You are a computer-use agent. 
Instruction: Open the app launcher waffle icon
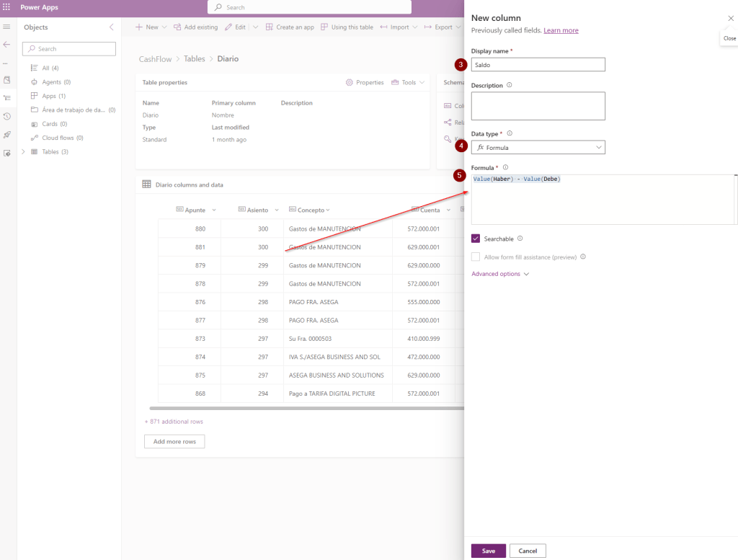click(7, 7)
